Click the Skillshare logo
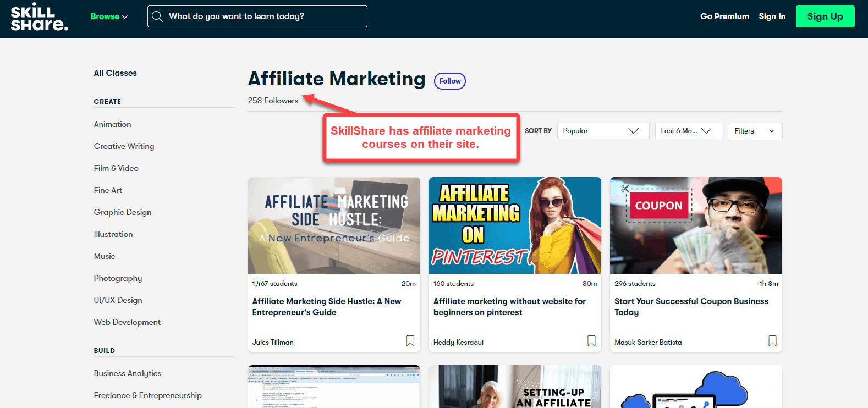Viewport: 868px width, 408px height. pos(40,16)
